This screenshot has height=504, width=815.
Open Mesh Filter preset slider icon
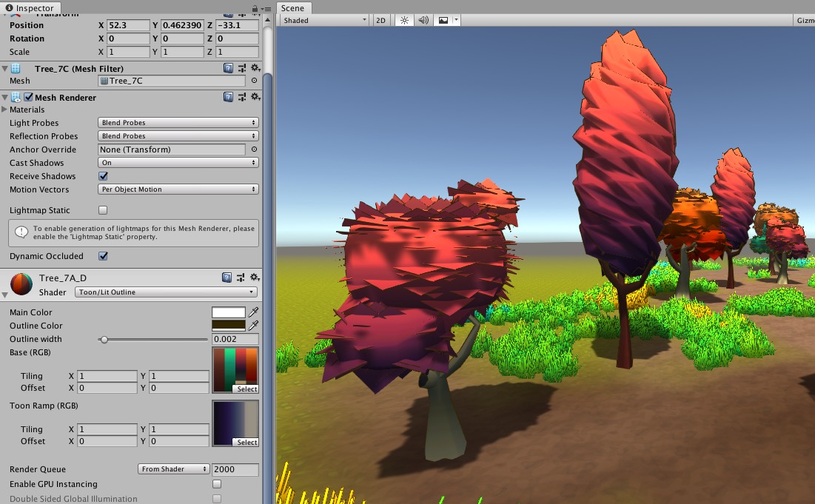[242, 68]
